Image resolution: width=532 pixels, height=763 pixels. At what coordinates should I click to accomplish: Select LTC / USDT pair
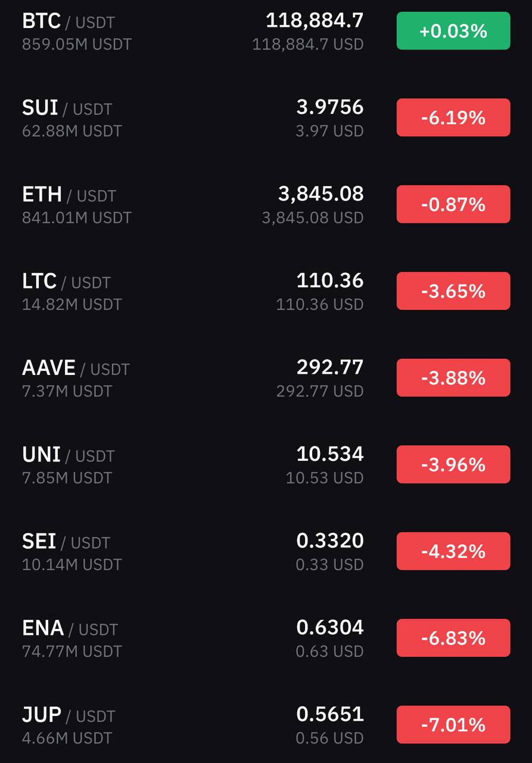266,291
